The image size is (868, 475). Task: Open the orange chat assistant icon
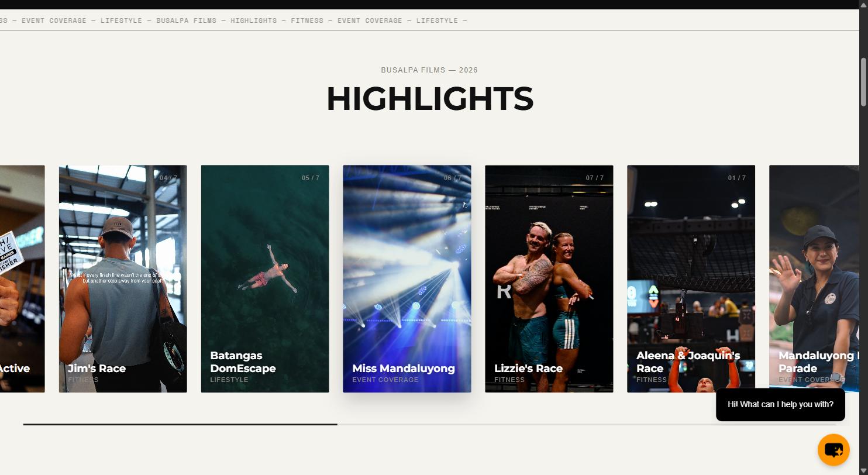coord(833,450)
